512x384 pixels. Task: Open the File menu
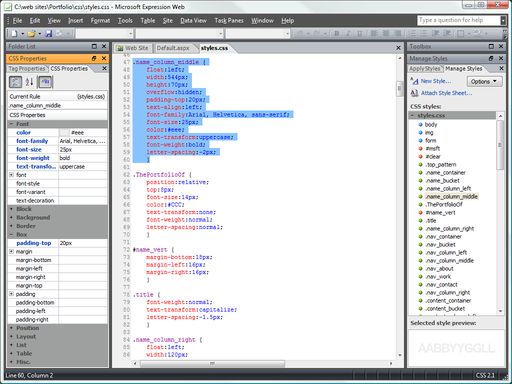click(17, 21)
